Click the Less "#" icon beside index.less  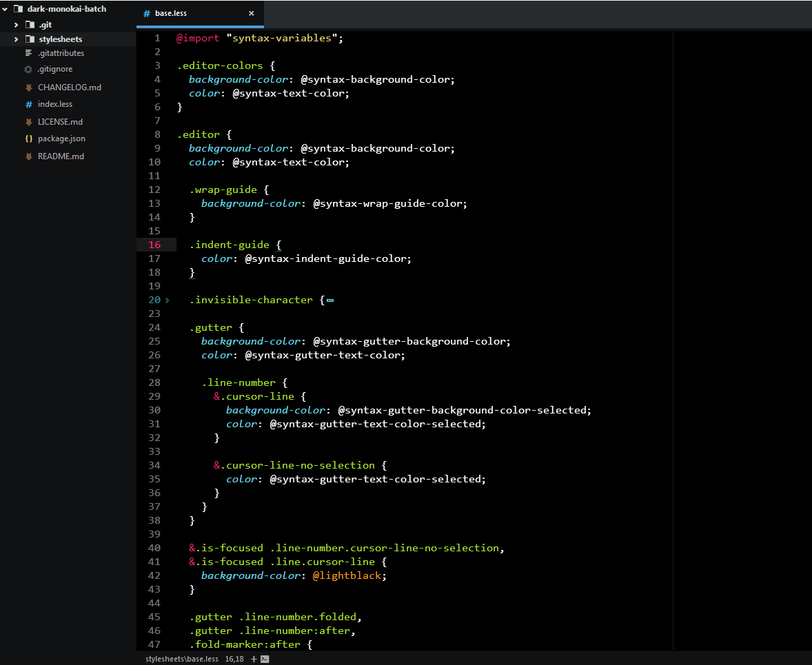(28, 104)
